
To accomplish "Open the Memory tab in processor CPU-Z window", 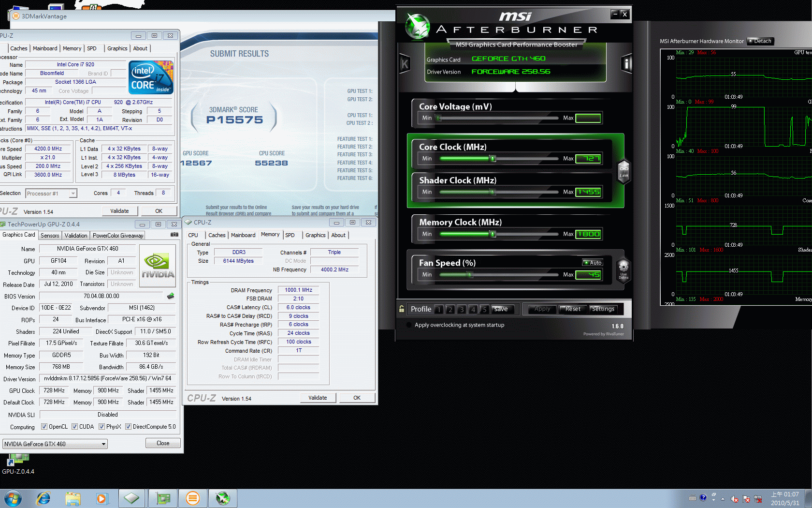I will [72, 48].
